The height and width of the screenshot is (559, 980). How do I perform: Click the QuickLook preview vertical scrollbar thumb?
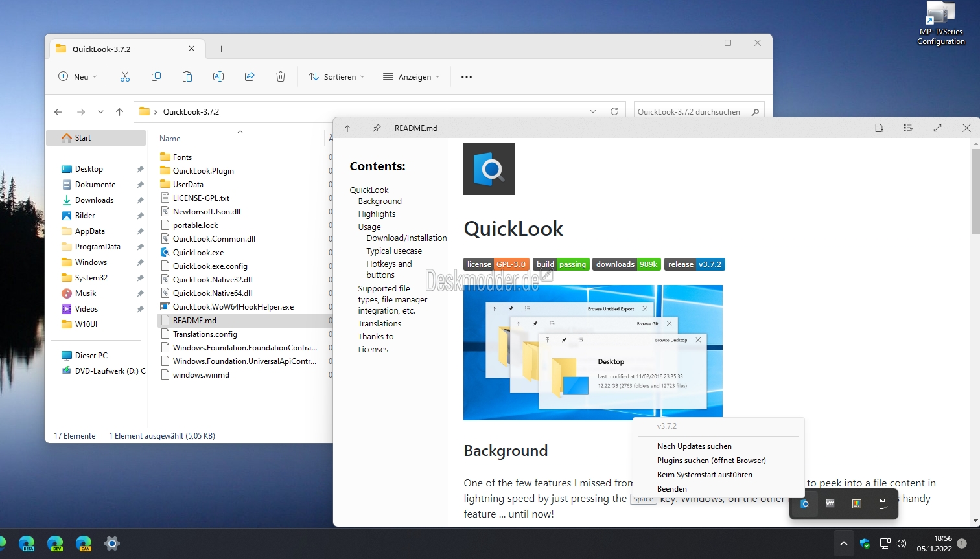(975, 191)
